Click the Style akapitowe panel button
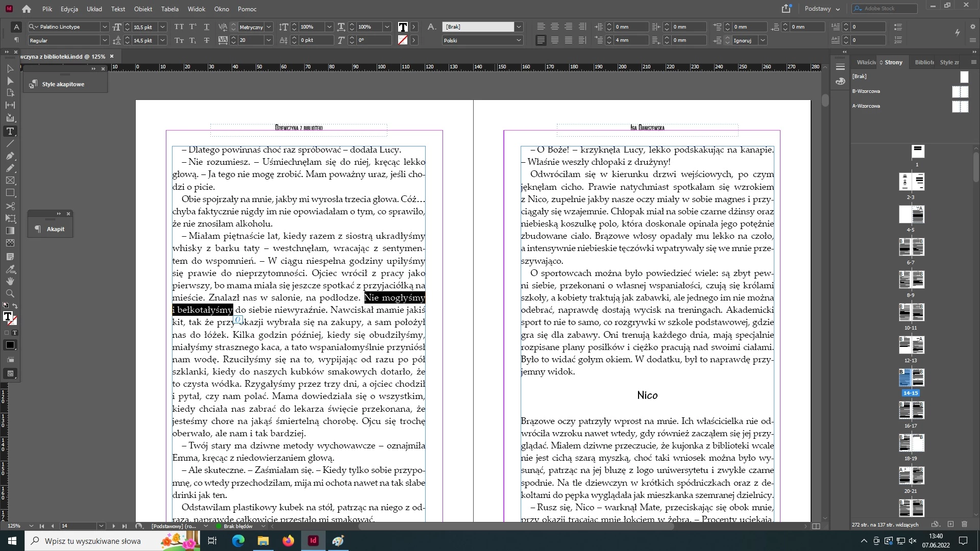This screenshot has height=551, width=980. [63, 84]
